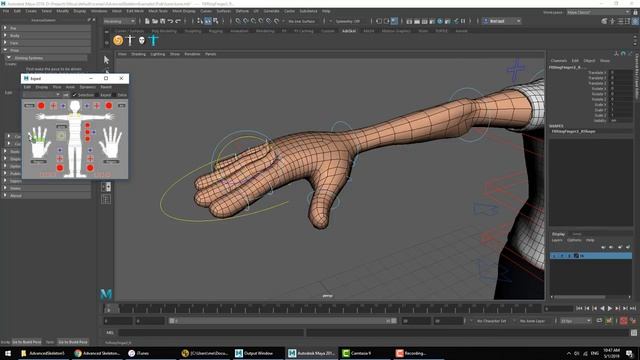Click the animation preferences icon beside auto key
Image resolution: width=640 pixels, height=360 pixels.
pyautogui.click(x=632, y=321)
